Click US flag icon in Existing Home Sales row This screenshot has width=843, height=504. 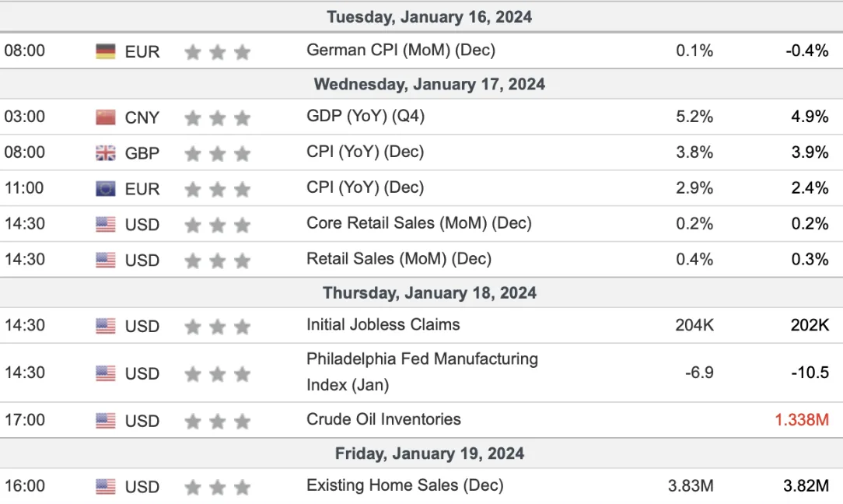click(106, 487)
